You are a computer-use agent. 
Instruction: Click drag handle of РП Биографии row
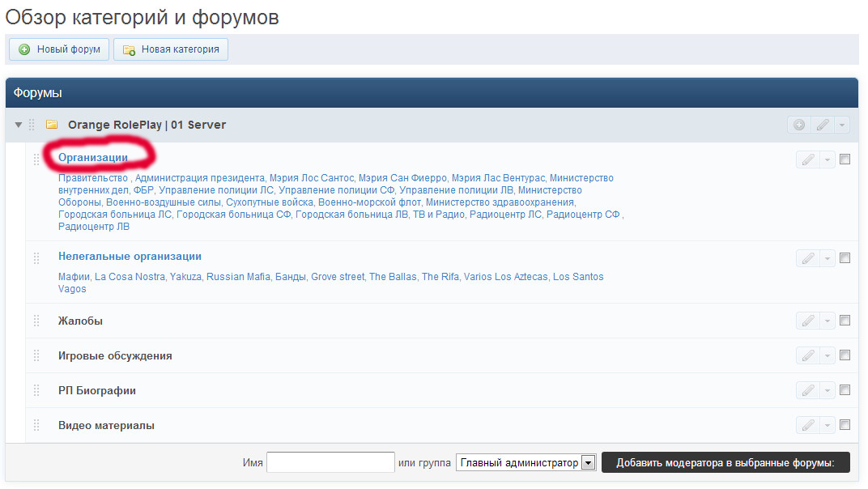point(36,390)
